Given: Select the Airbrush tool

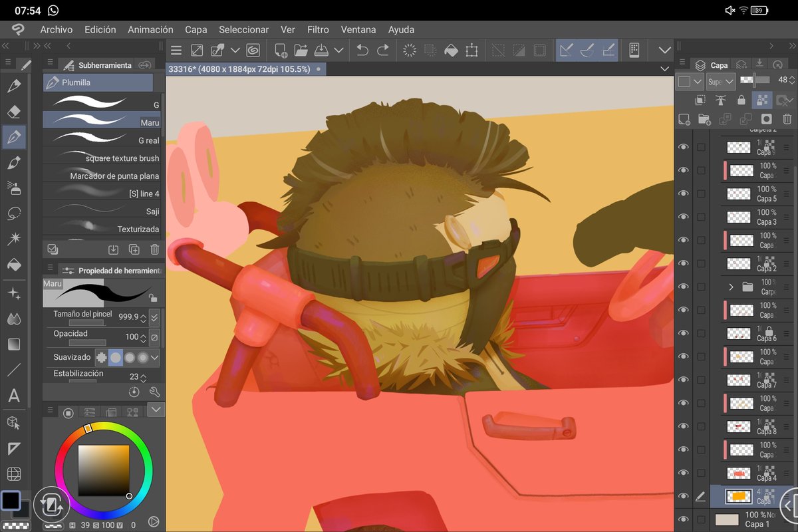Looking at the screenshot, I should coord(14,189).
